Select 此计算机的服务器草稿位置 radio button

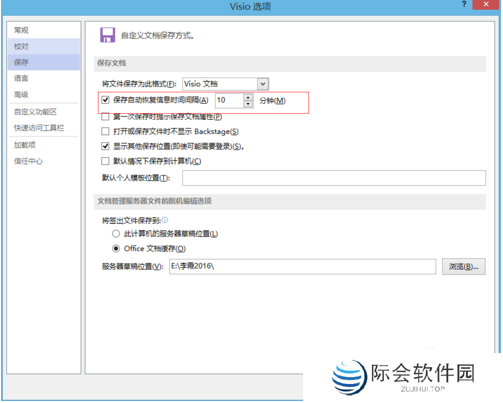click(116, 234)
